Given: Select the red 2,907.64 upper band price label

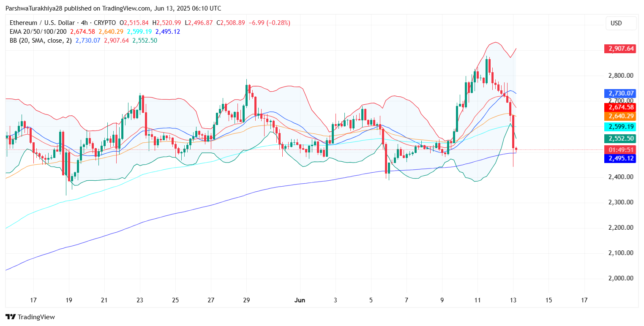Looking at the screenshot, I should 619,49.
